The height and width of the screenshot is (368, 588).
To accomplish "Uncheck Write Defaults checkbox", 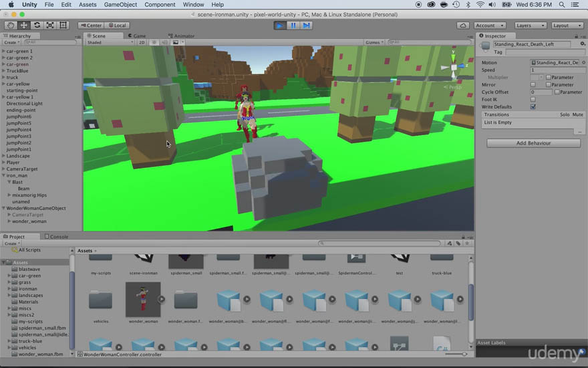I will coord(533,106).
